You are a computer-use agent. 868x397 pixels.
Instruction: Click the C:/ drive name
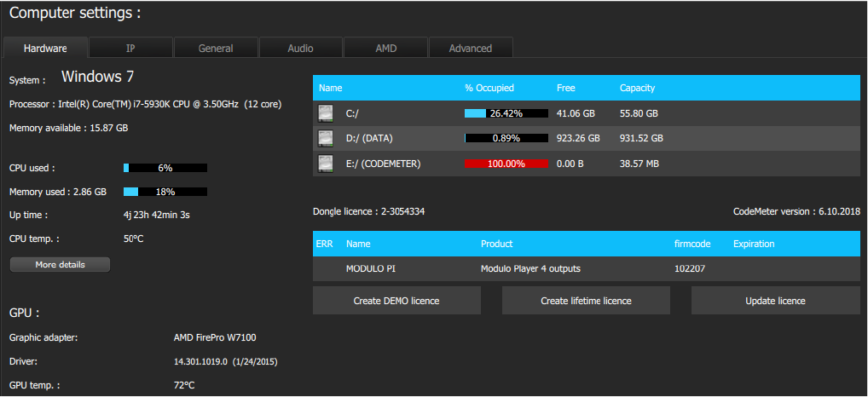pyautogui.click(x=353, y=113)
